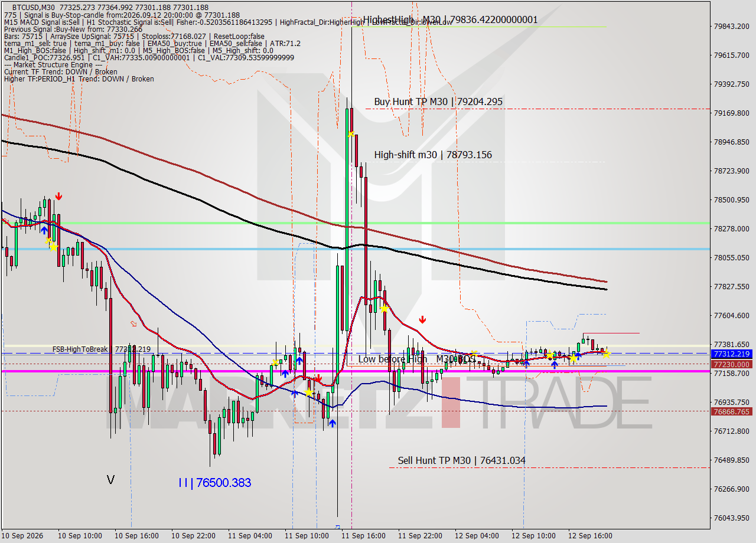756x543 pixels.
Task: Click the red 76868.765 price tag on axis
Action: point(731,411)
